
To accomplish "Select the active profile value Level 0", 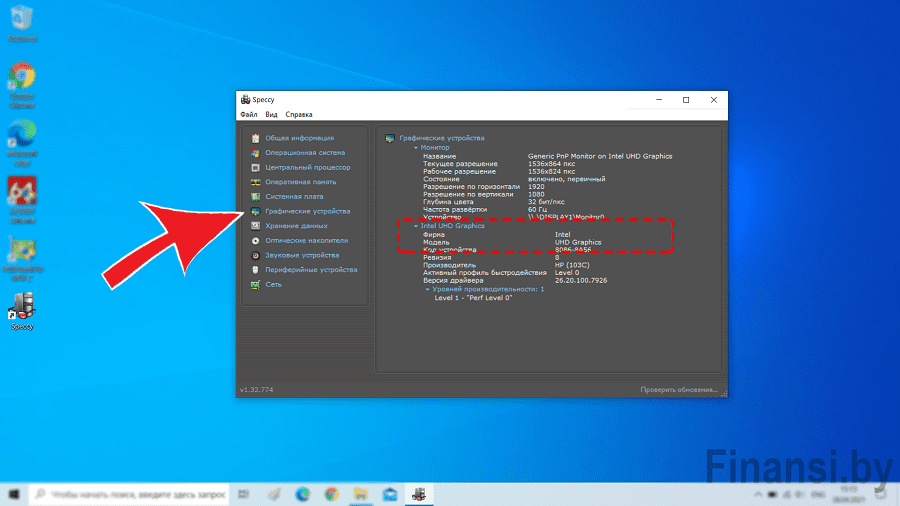I will [x=567, y=273].
